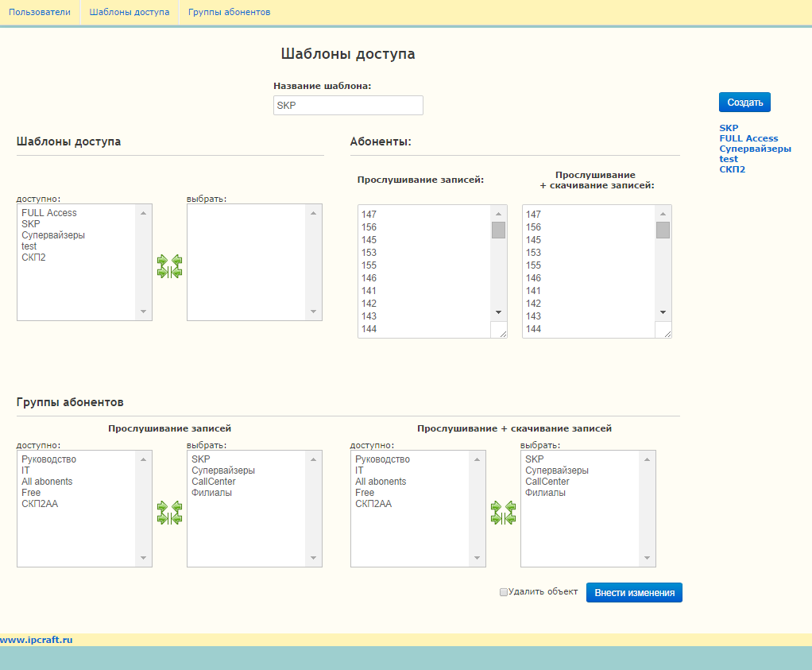Screen dimensions: 812x670
Task: Go to the 'Группы абонентов' tab
Action: 229,12
